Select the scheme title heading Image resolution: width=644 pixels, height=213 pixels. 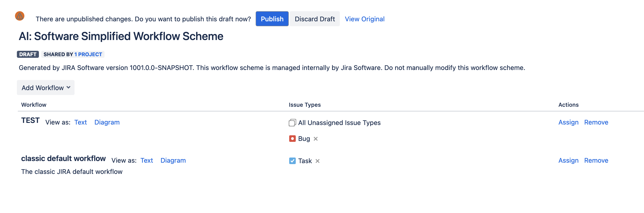[x=121, y=36]
